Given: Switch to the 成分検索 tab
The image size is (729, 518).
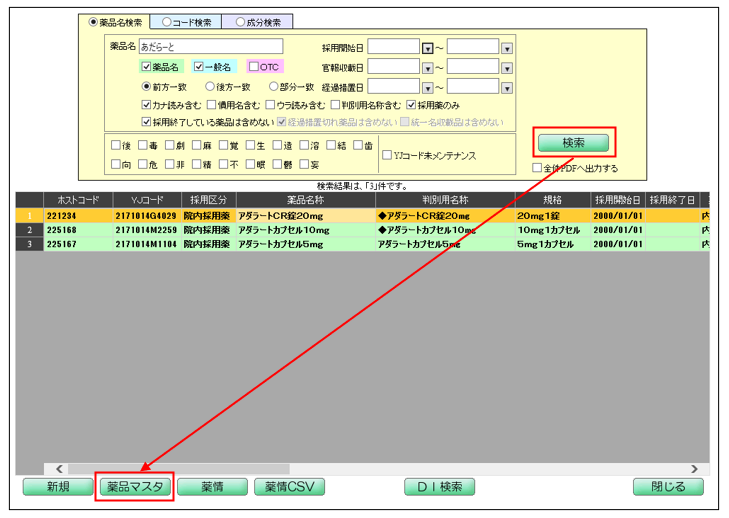Looking at the screenshot, I should coord(258,21).
